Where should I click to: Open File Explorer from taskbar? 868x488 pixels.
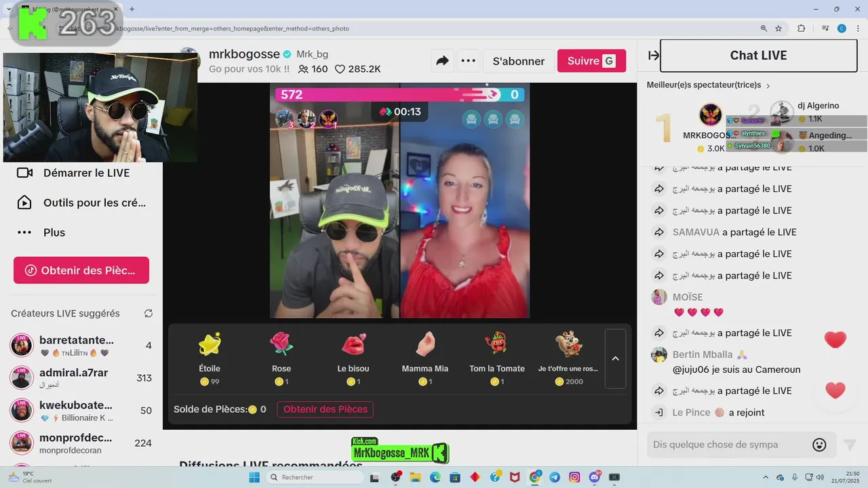point(415,477)
